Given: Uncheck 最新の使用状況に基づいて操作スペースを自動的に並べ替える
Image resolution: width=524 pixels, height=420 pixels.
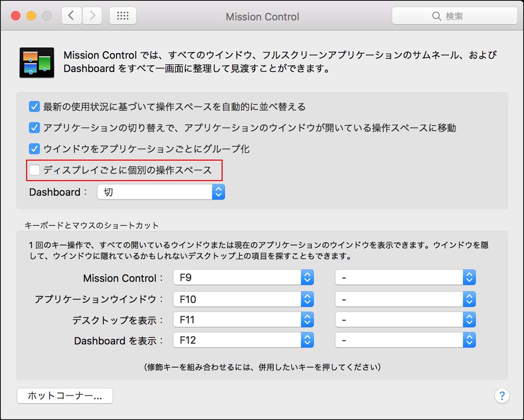Looking at the screenshot, I should [x=34, y=106].
